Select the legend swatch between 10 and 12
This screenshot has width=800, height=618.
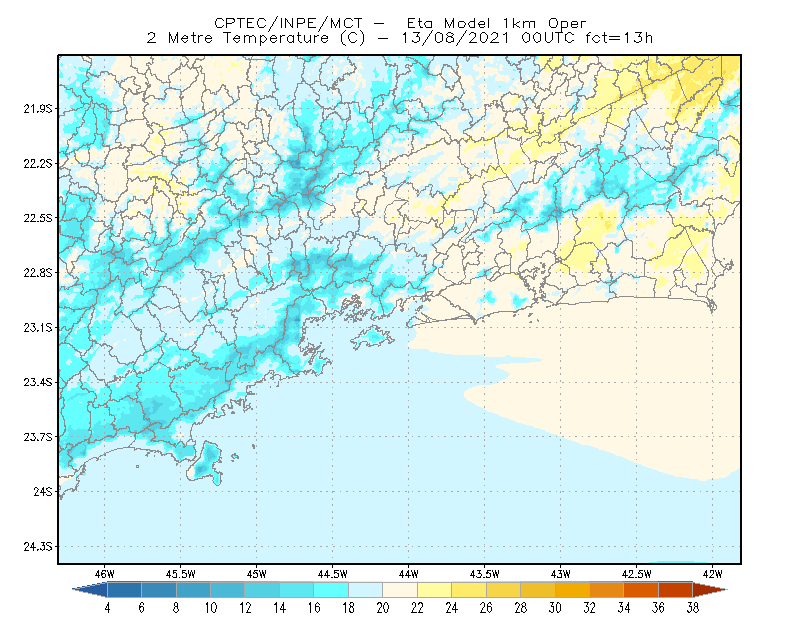[x=228, y=590]
